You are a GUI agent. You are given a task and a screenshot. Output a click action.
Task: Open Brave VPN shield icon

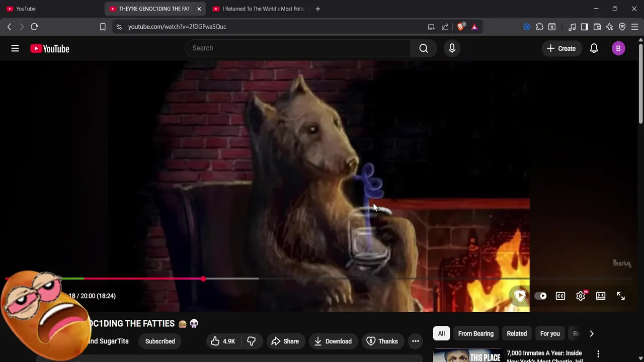click(622, 27)
